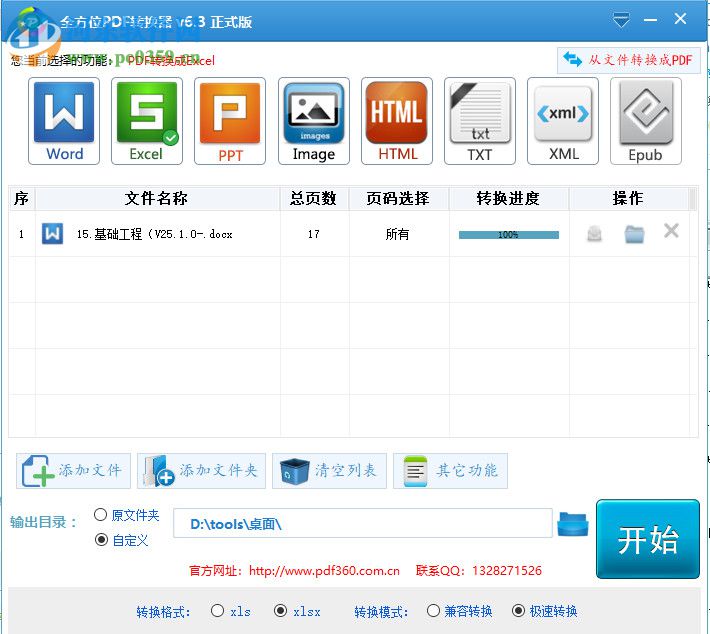This screenshot has height=634, width=710.
Task: Start conversion with the 开始 button
Action: [x=648, y=539]
